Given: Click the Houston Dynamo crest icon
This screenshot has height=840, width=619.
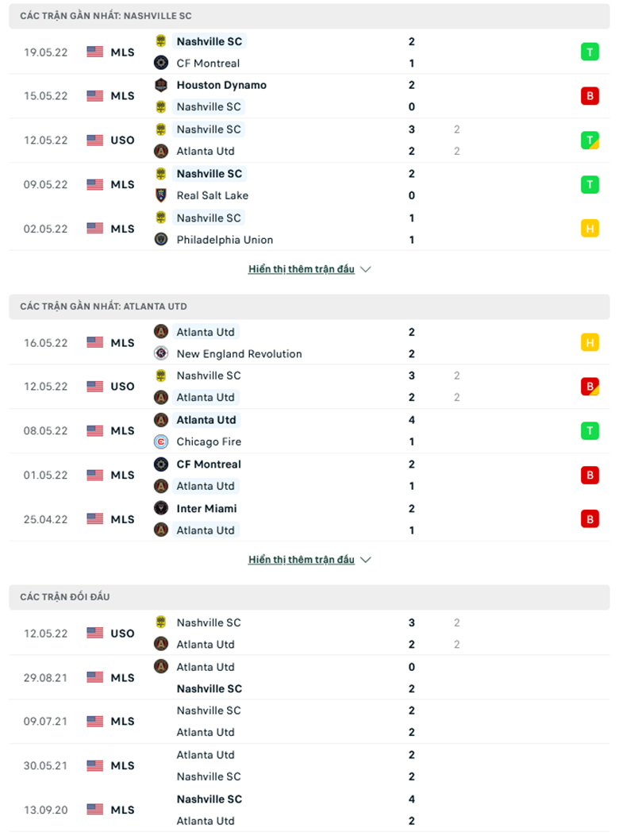Looking at the screenshot, I should [160, 85].
